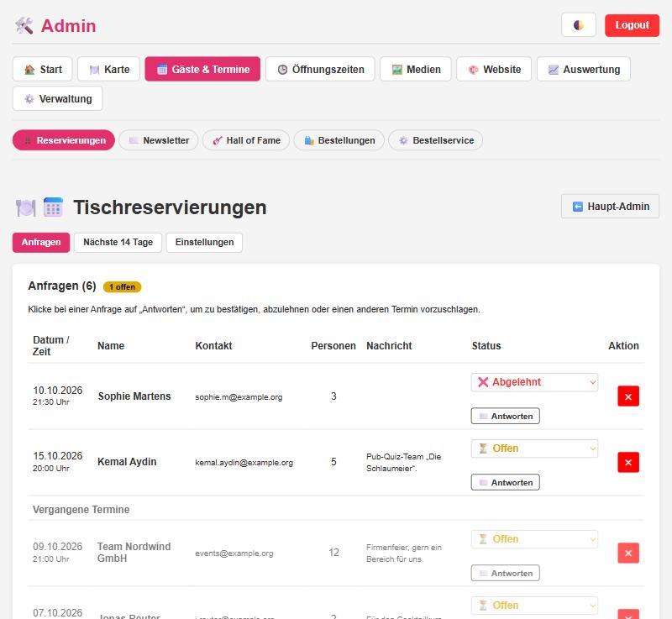The width and height of the screenshot is (672, 619).
Task: Open status dropdown for Kemal Aydin
Action: [534, 449]
